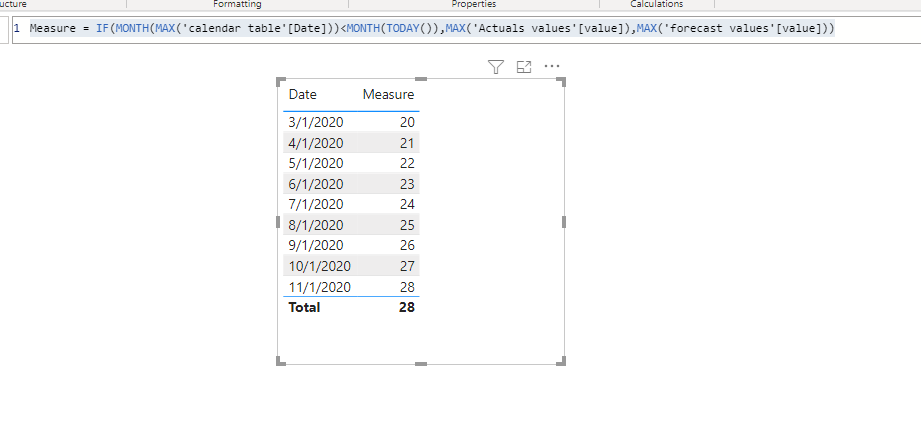Click formula line number 1
Viewport: 921px width, 442px height.
(x=16, y=28)
